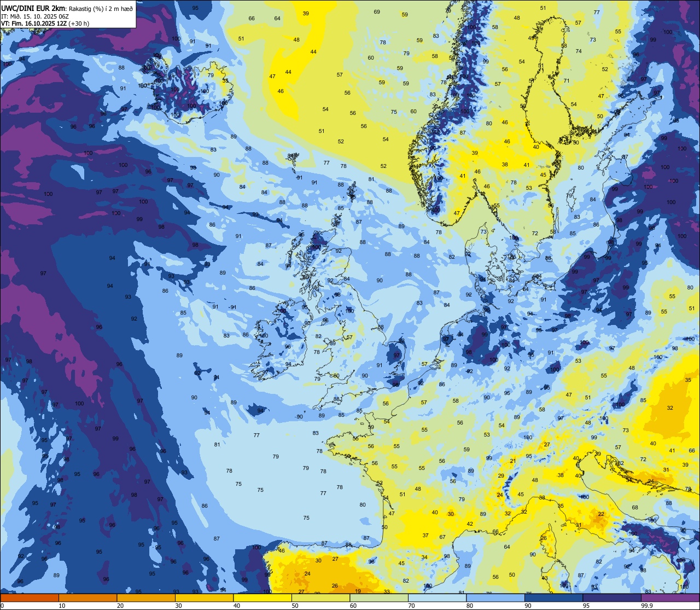Click the humidity value '37' over southern France

point(425,536)
